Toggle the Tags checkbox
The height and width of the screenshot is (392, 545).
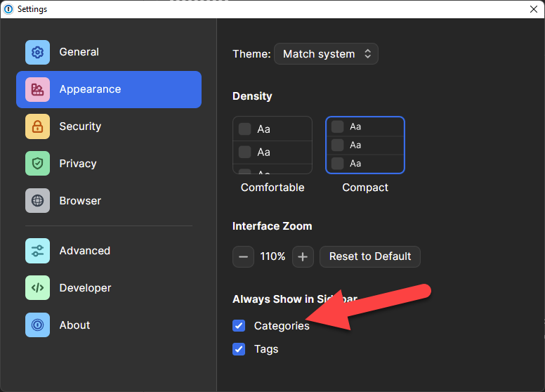pyautogui.click(x=239, y=349)
